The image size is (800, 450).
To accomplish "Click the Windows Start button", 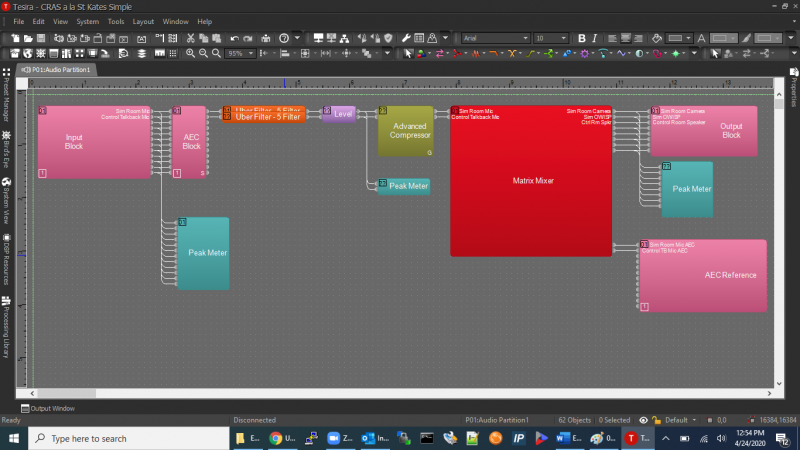I will click(x=14, y=438).
